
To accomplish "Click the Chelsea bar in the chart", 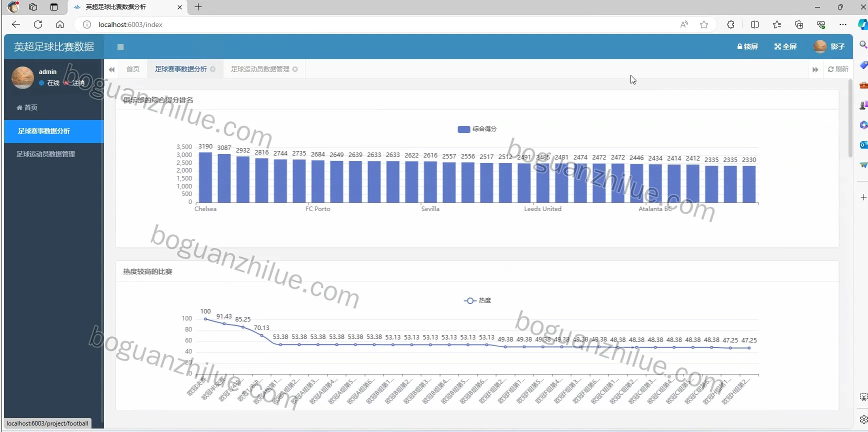I will click(x=205, y=177).
